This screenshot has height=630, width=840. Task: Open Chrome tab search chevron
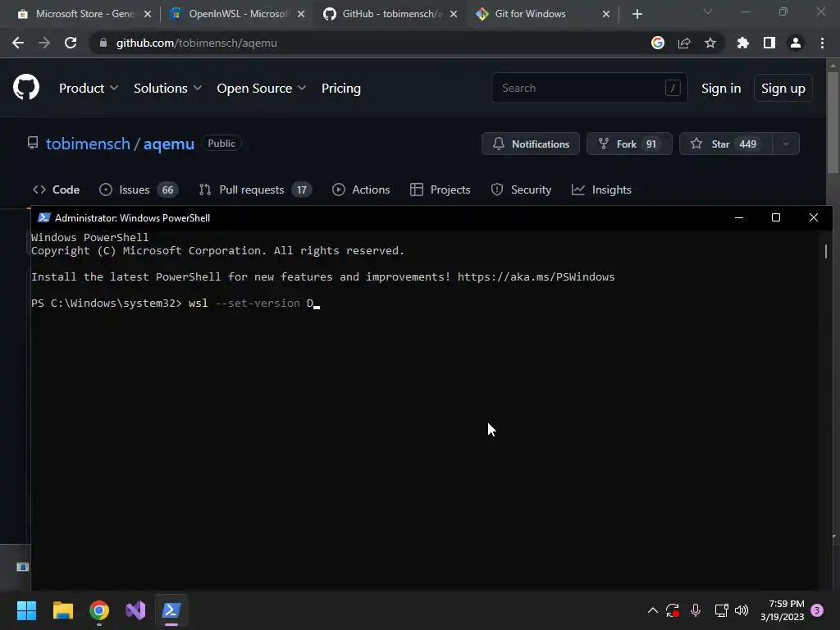pyautogui.click(x=708, y=11)
